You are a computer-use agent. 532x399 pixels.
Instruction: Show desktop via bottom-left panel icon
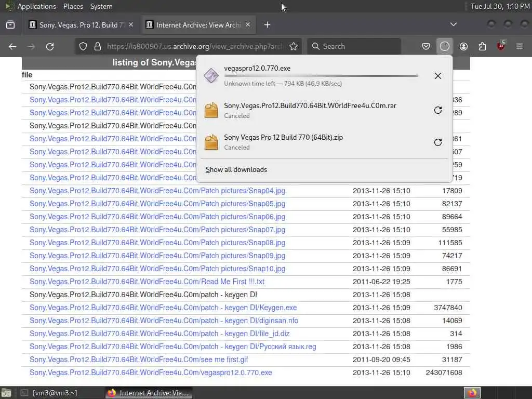pos(6,393)
